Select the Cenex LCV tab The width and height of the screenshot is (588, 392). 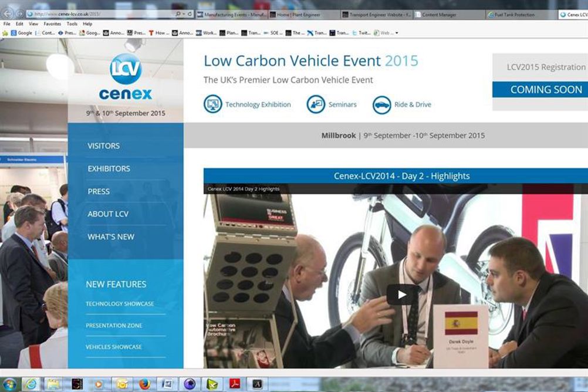point(573,15)
